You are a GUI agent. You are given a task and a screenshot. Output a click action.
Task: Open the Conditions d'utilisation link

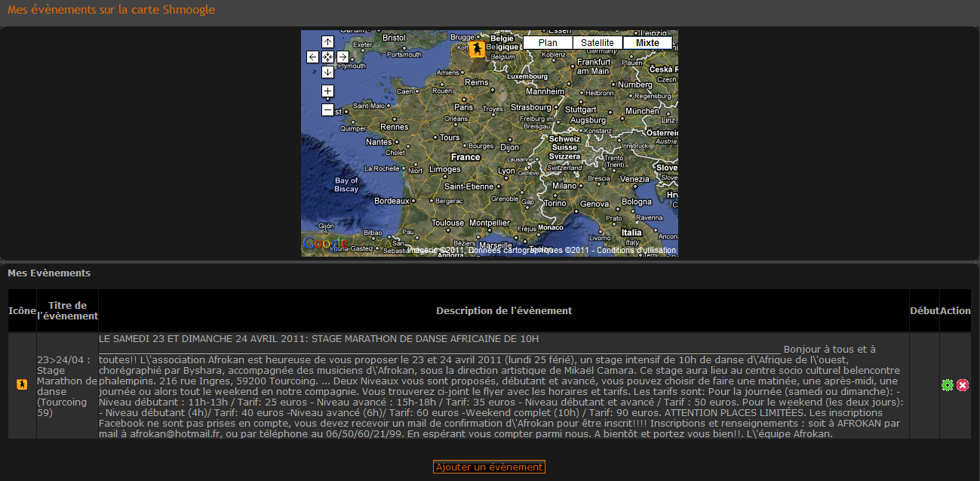[x=636, y=250]
